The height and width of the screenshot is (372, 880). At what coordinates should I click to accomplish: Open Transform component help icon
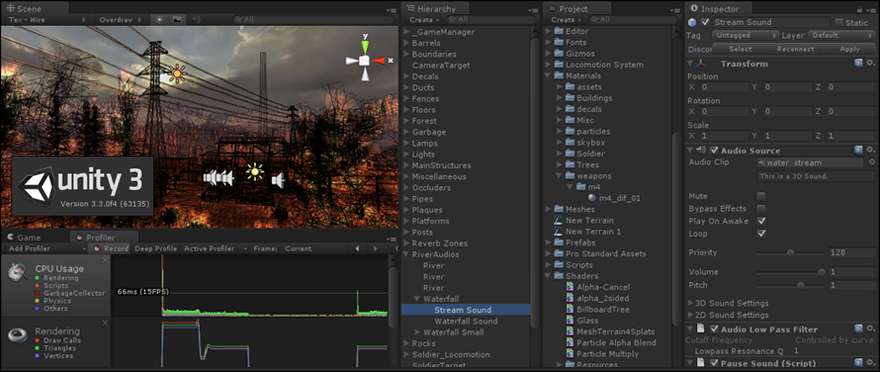(858, 63)
